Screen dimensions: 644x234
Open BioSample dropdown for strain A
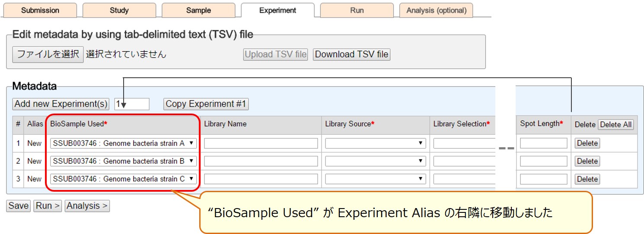[x=124, y=143]
